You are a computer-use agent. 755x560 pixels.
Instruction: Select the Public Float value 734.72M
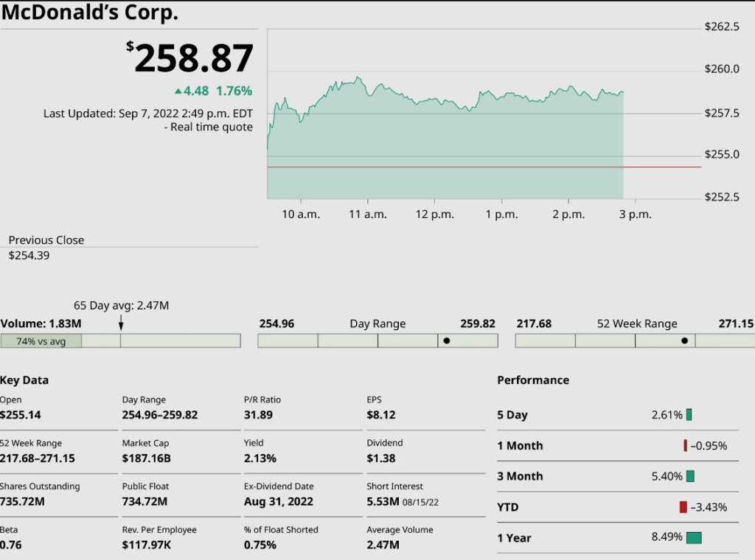[x=145, y=502]
